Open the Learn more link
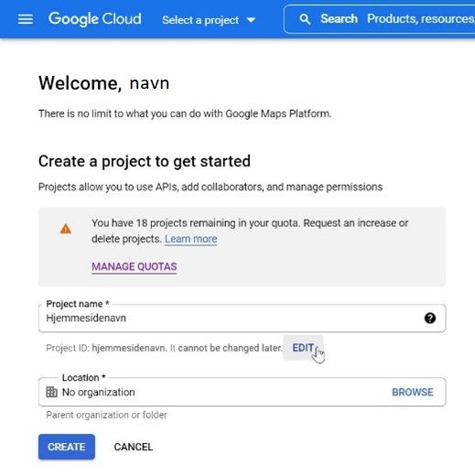The height and width of the screenshot is (476, 475). coord(191,239)
